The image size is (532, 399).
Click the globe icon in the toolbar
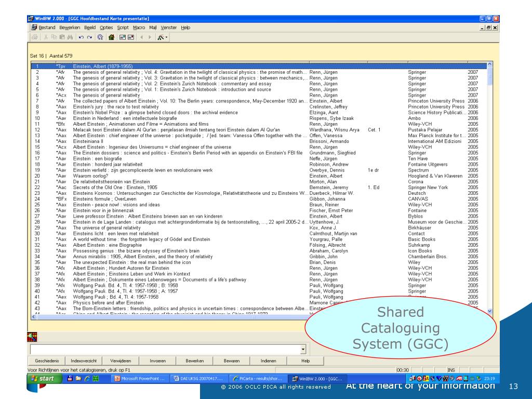[x=100, y=37]
